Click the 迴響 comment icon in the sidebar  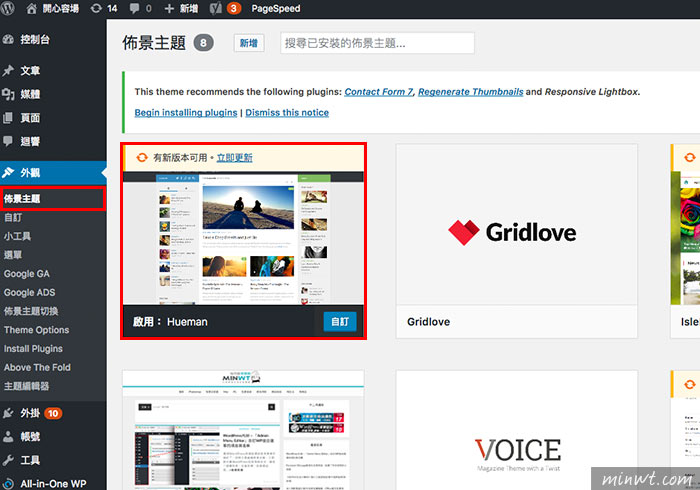pyautogui.click(x=8, y=141)
